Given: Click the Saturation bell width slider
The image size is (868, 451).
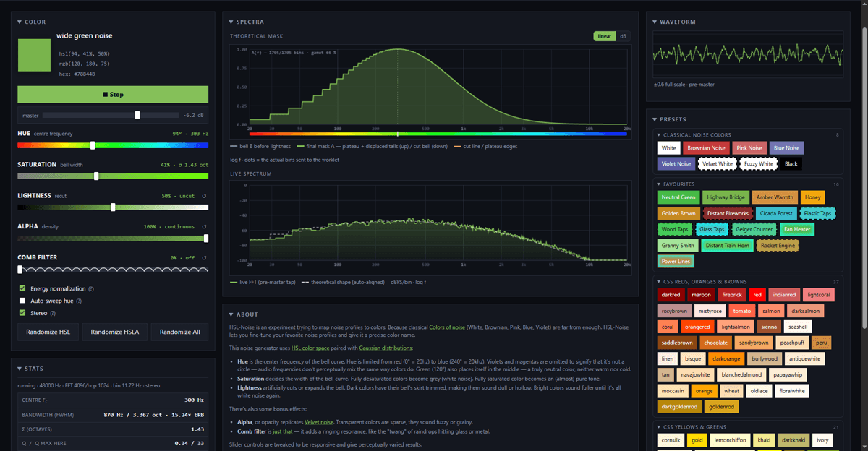Looking at the screenshot, I should click(113, 176).
